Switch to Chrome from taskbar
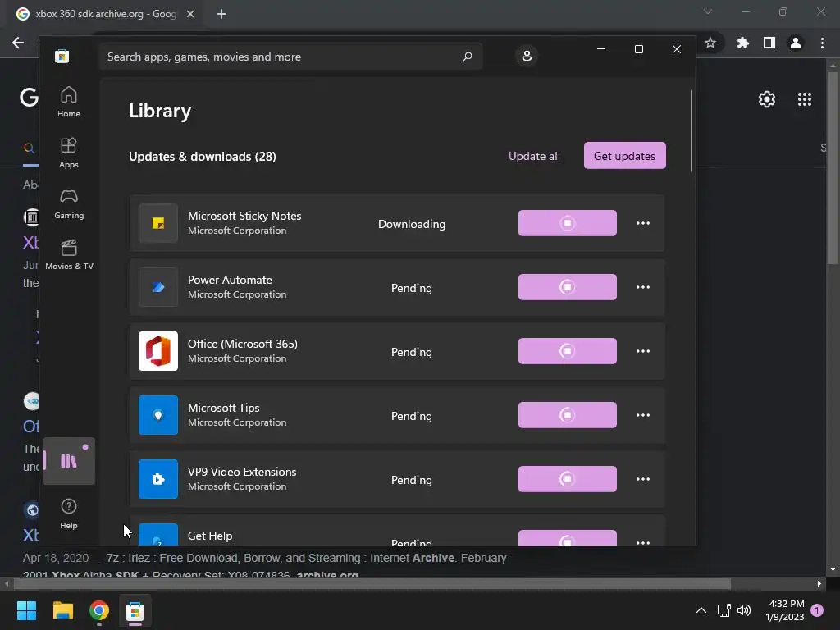The width and height of the screenshot is (840, 630). 99,610
